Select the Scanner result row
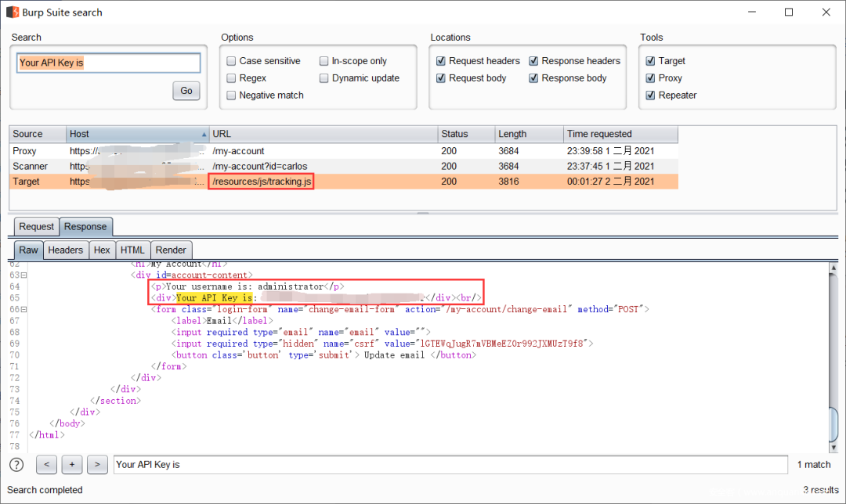This screenshot has height=504, width=846. pyautogui.click(x=344, y=166)
